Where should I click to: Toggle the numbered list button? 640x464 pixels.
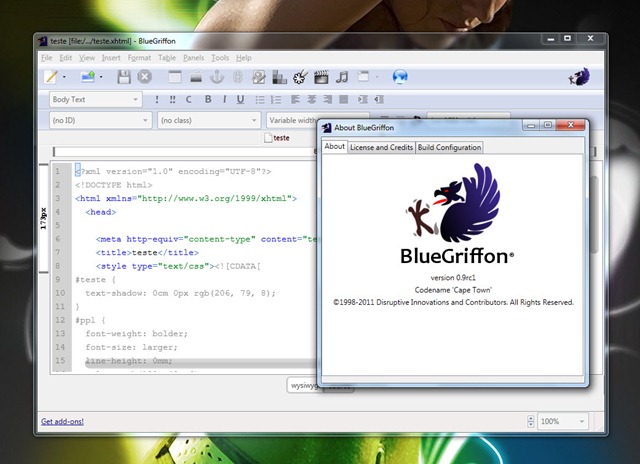click(x=276, y=100)
